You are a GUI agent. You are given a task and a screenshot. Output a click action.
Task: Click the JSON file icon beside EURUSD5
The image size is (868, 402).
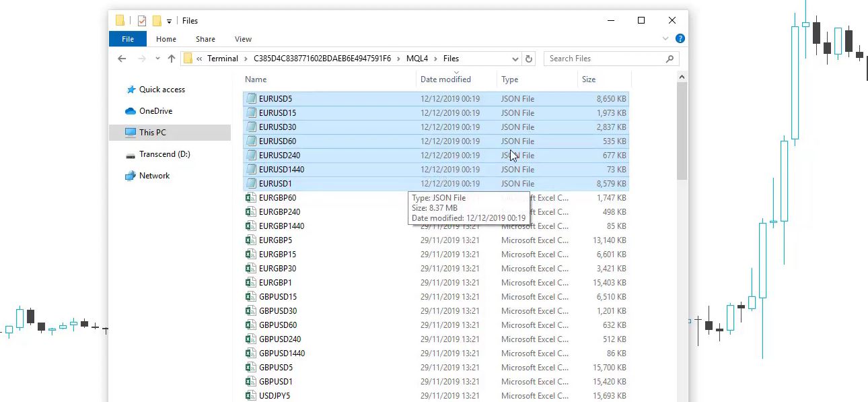[x=252, y=98]
